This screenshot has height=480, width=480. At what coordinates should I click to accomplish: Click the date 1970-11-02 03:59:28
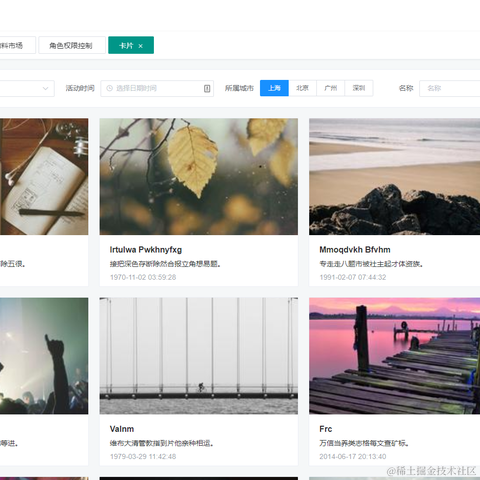pos(143,277)
